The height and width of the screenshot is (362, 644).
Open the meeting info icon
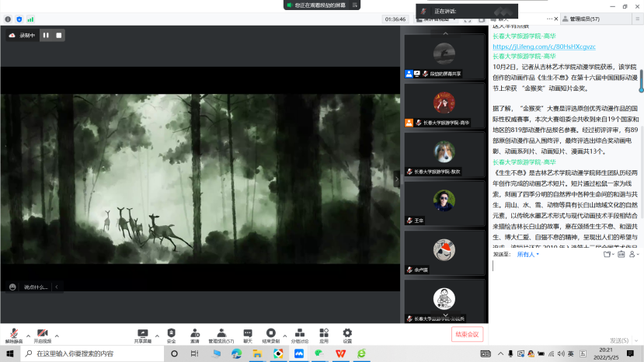[x=8, y=19]
